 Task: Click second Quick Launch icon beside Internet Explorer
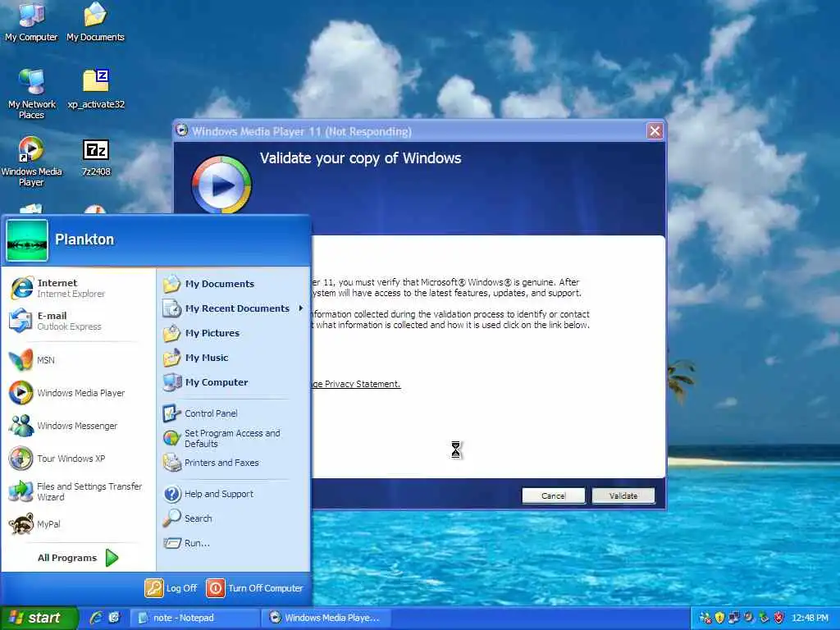[114, 618]
